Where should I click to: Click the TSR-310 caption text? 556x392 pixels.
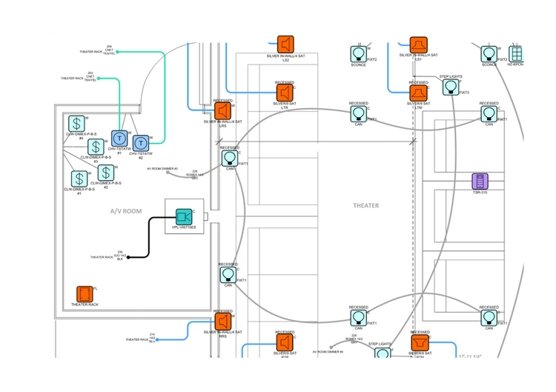pyautogui.click(x=480, y=193)
